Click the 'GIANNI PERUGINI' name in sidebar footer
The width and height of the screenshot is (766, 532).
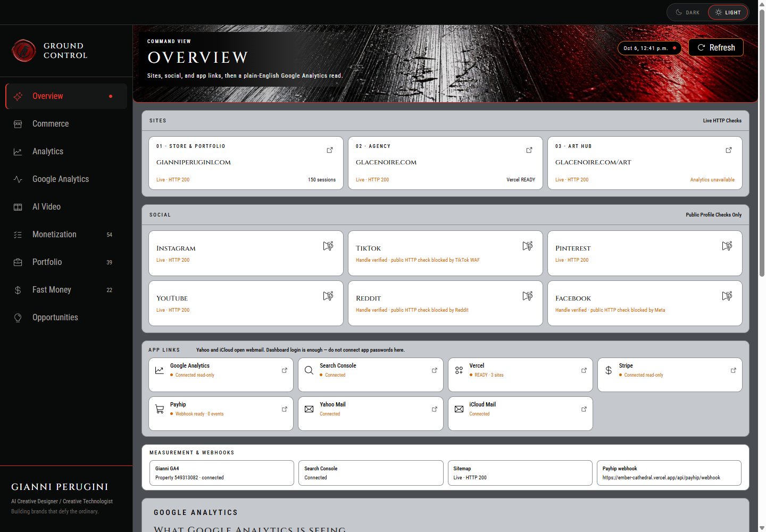pos(60,487)
